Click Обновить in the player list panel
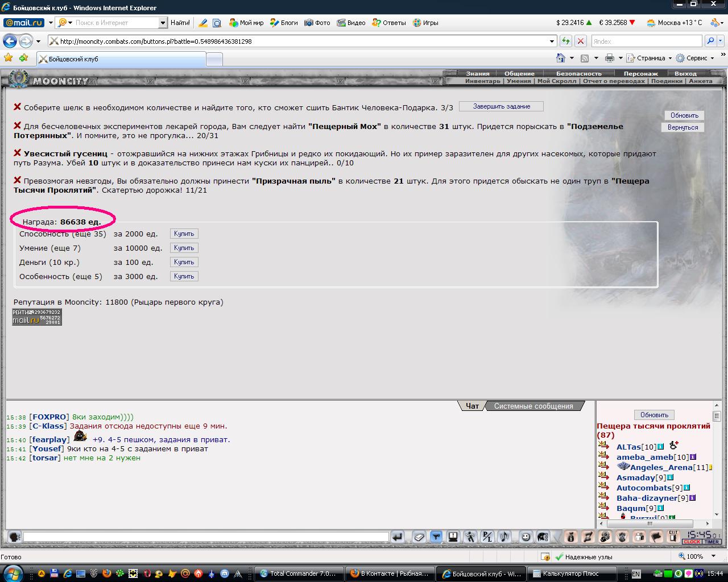This screenshot has width=728, height=582. [x=654, y=415]
